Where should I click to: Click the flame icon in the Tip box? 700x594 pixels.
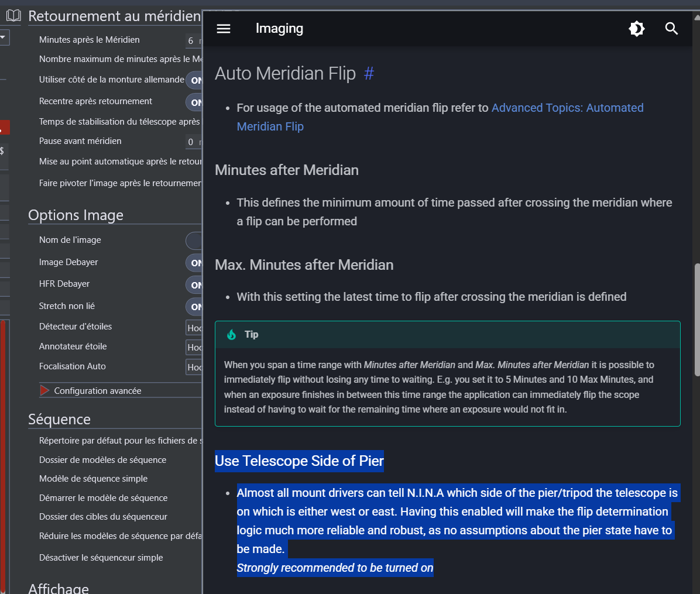coord(232,335)
